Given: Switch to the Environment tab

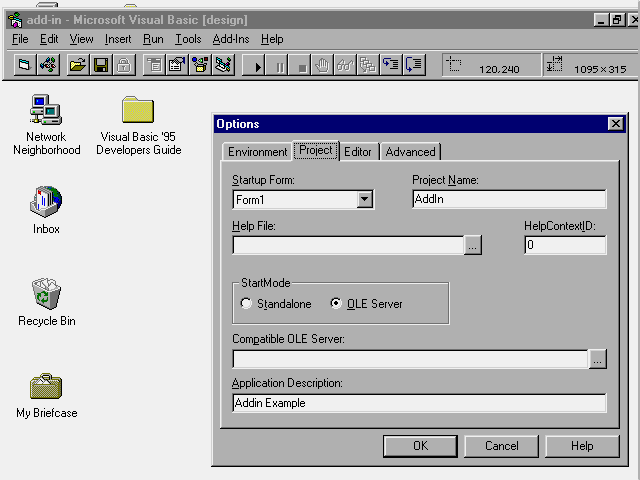Looking at the screenshot, I should click(x=257, y=152).
